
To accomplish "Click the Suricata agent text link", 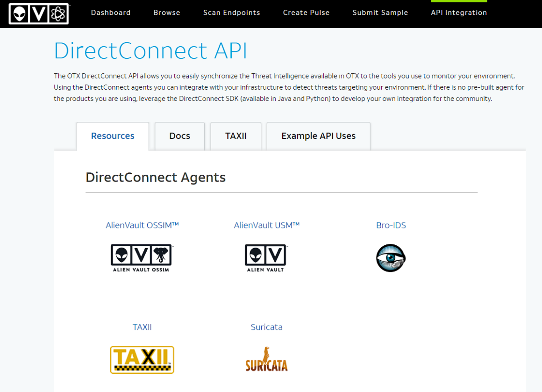I will tap(266, 327).
